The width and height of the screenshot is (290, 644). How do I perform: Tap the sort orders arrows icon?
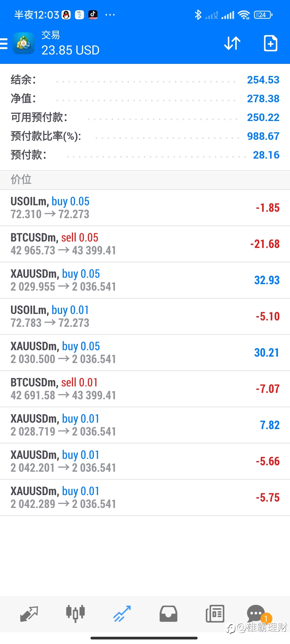point(232,43)
